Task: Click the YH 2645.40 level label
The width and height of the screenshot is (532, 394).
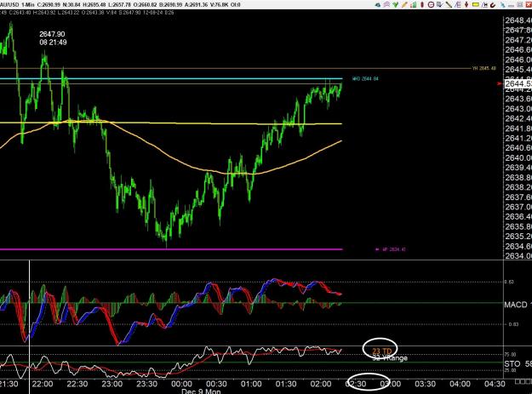Action: pos(484,68)
